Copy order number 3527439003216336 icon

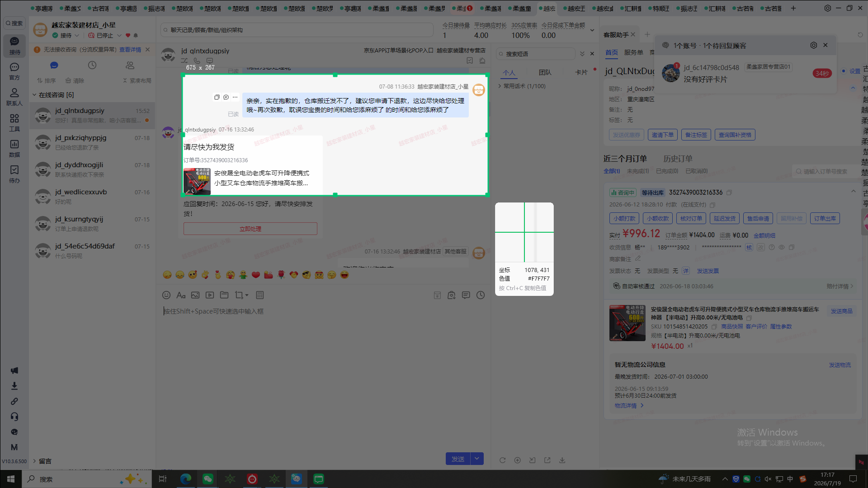click(729, 192)
